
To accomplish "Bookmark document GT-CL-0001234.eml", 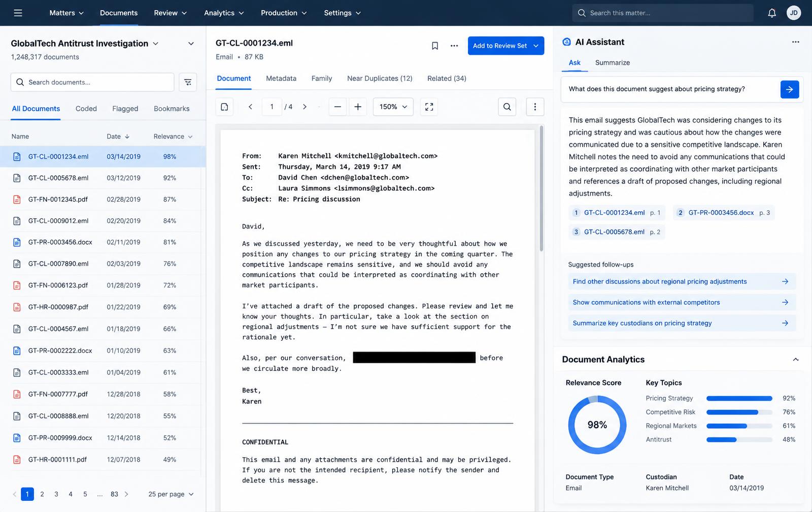I will tap(435, 46).
